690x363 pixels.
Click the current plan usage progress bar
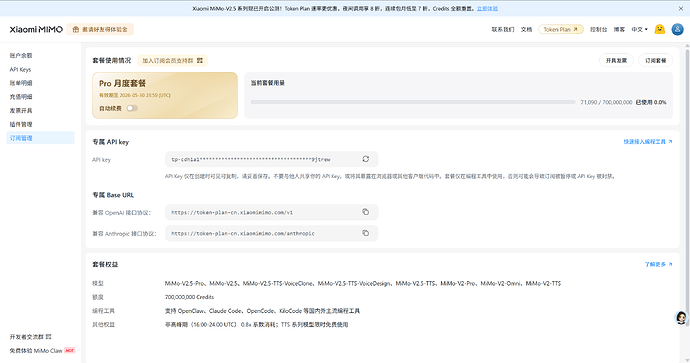[x=413, y=102]
